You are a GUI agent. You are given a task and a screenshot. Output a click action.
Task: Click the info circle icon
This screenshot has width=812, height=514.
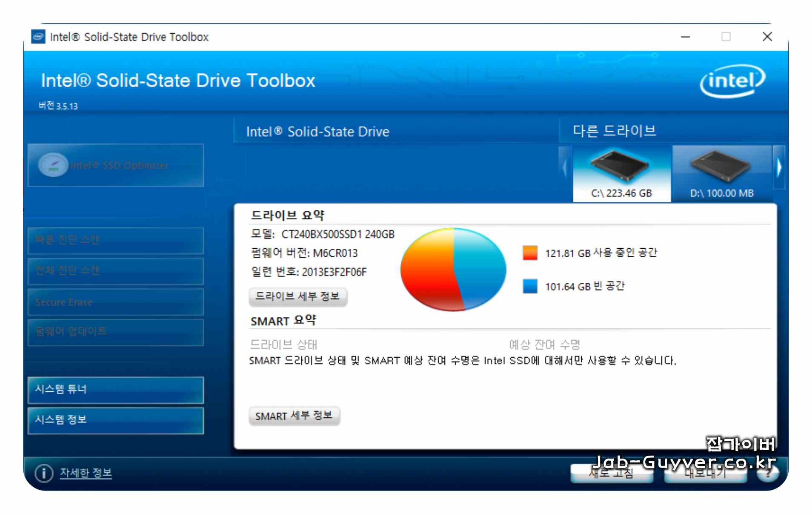click(x=44, y=473)
